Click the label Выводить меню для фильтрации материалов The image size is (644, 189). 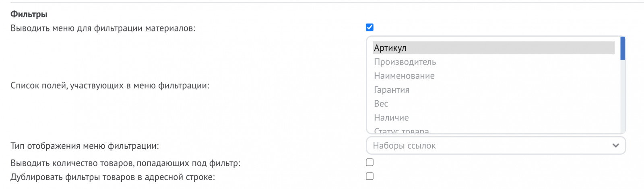[x=103, y=28]
